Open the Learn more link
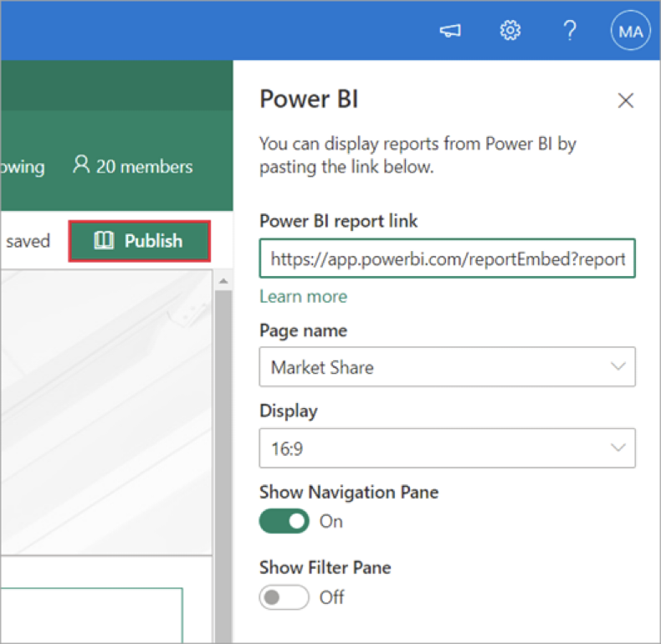Viewport: 661px width, 644px height. 303,297
